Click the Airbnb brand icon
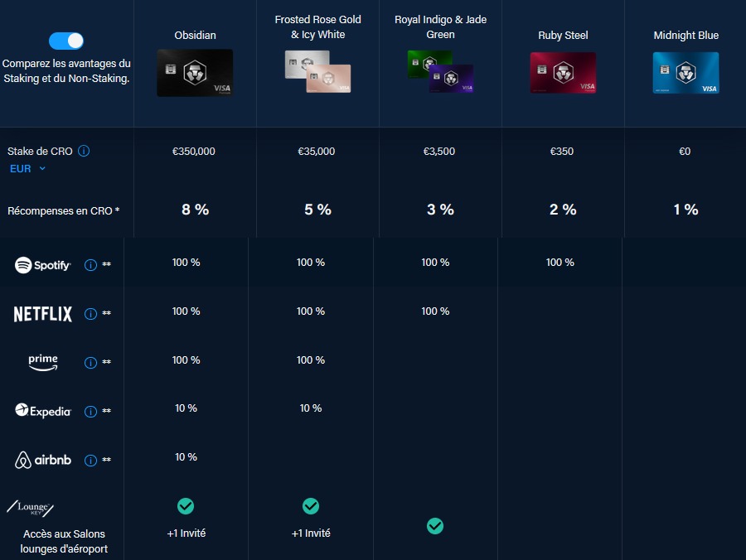The image size is (746, 560). (x=41, y=460)
